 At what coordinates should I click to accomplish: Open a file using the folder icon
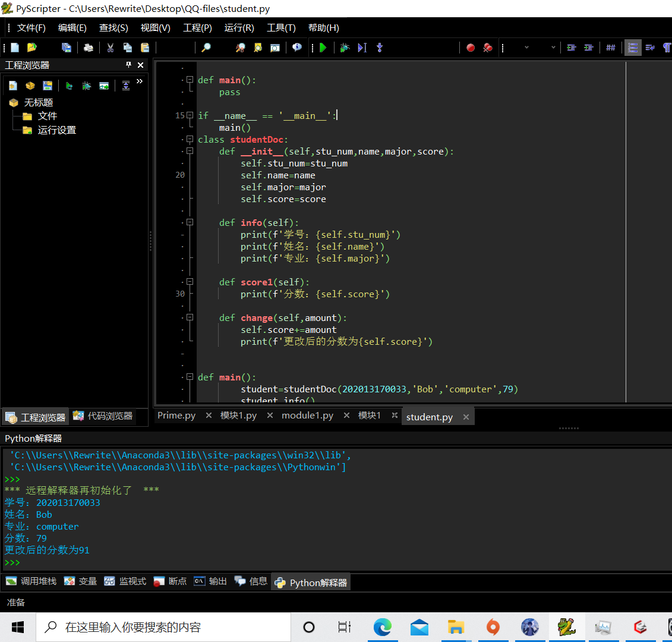point(31,48)
